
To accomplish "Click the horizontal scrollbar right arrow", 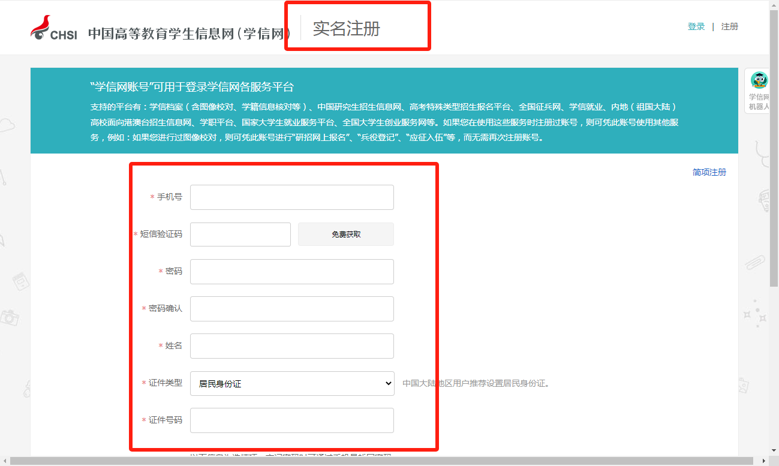I will tap(763, 461).
